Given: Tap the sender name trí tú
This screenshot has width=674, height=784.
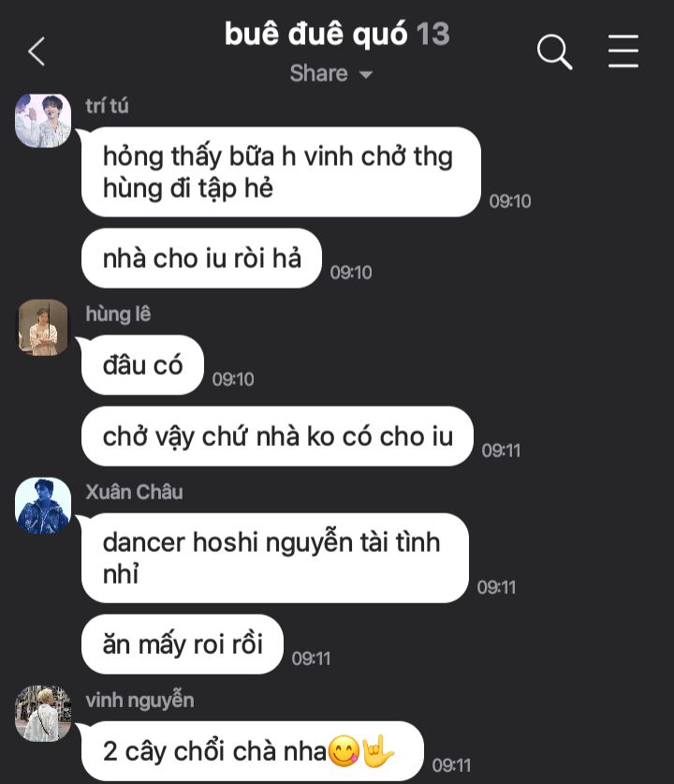Looking at the screenshot, I should tap(107, 106).
